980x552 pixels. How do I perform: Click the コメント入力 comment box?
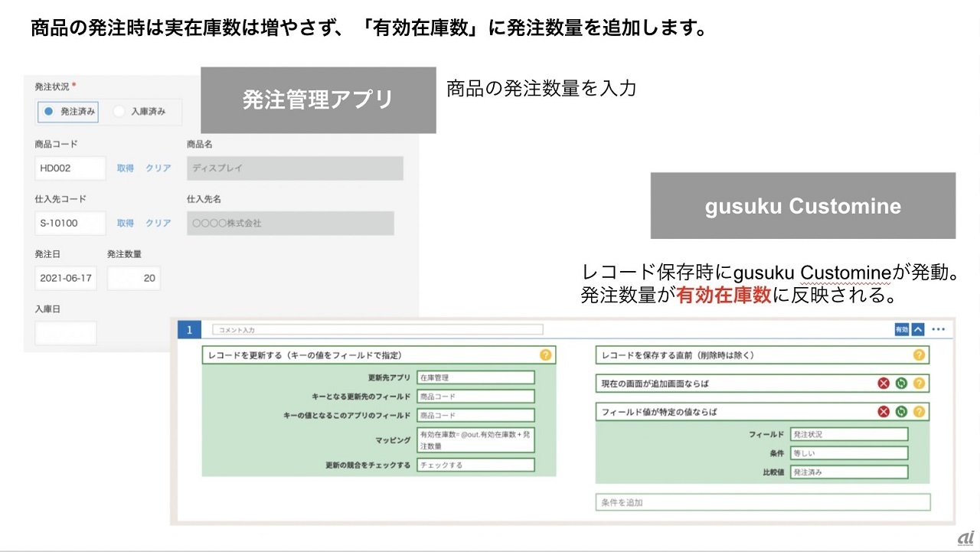377,330
